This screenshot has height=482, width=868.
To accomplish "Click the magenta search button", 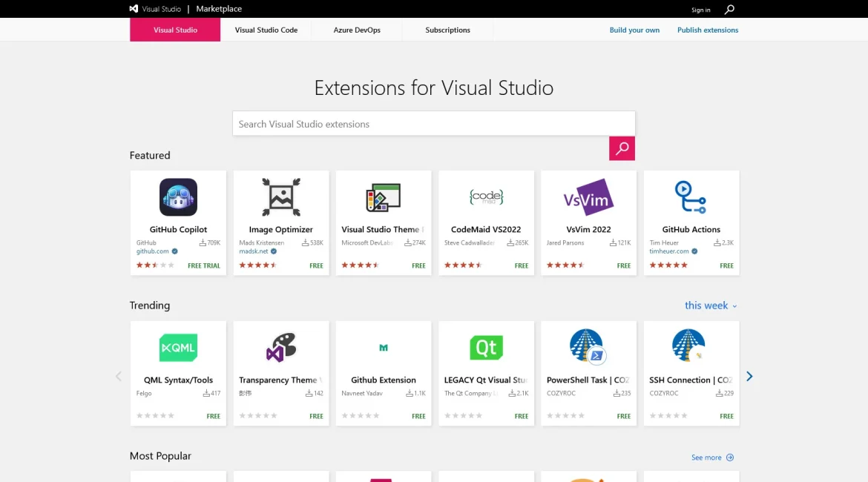I will coord(622,148).
